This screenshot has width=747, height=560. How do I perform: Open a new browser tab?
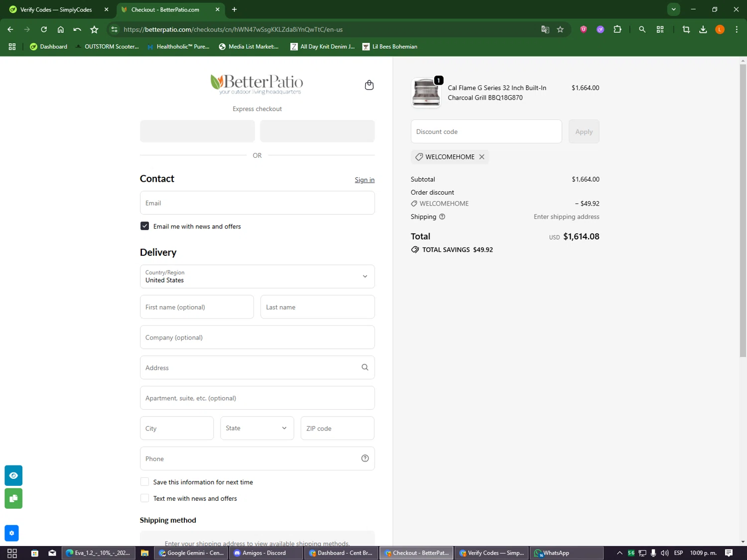[234, 9]
